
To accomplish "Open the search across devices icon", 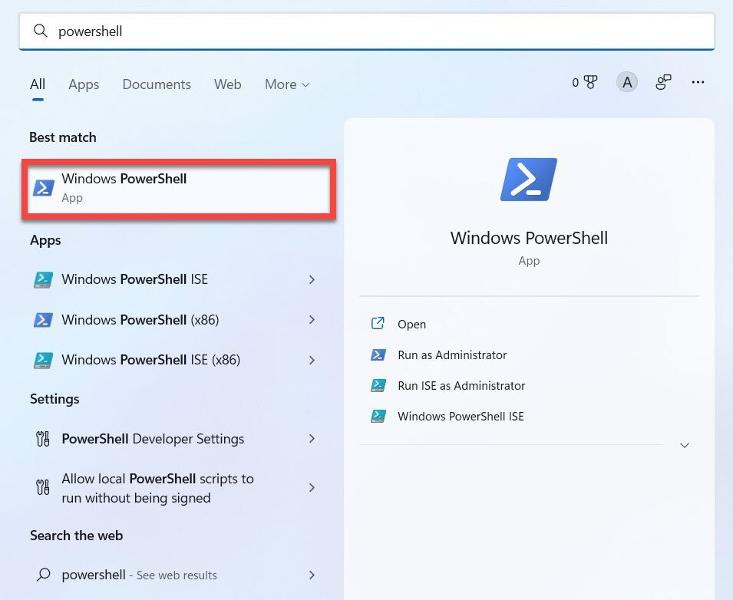I will click(663, 82).
